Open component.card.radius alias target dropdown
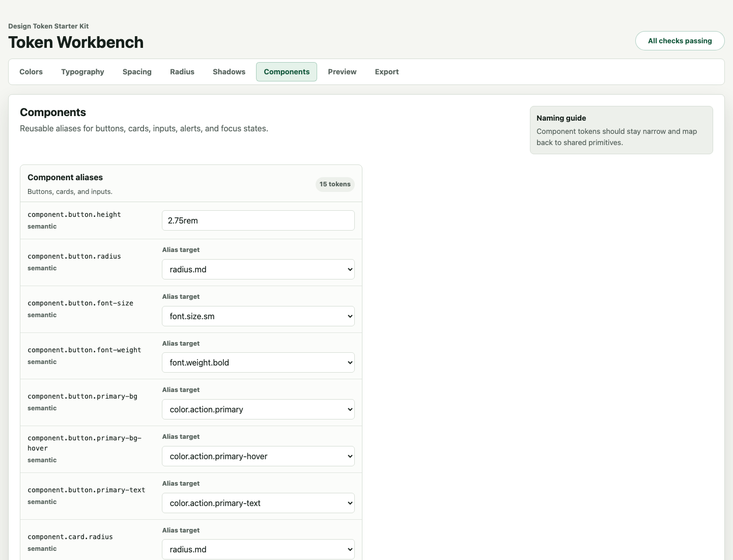The width and height of the screenshot is (733, 560). pos(258,549)
